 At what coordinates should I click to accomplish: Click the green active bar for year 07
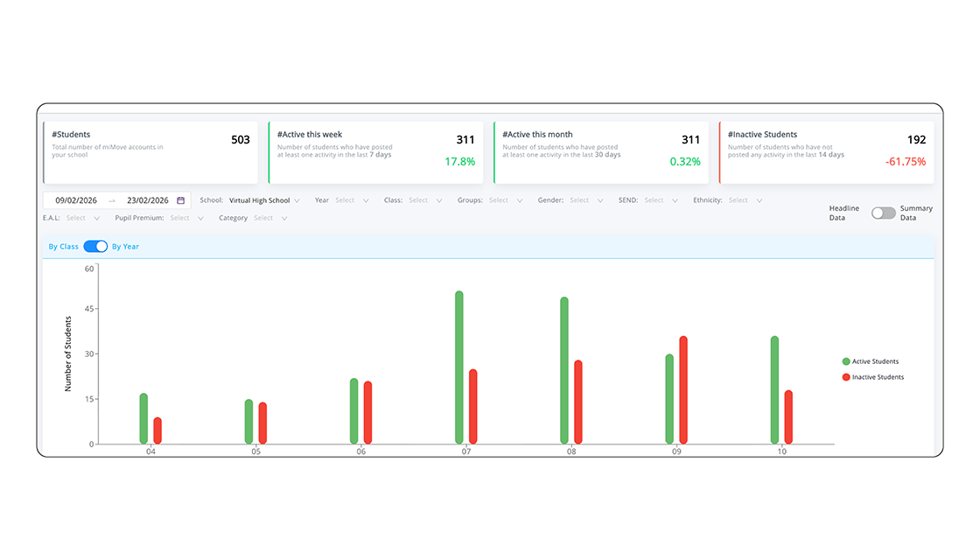(458, 367)
